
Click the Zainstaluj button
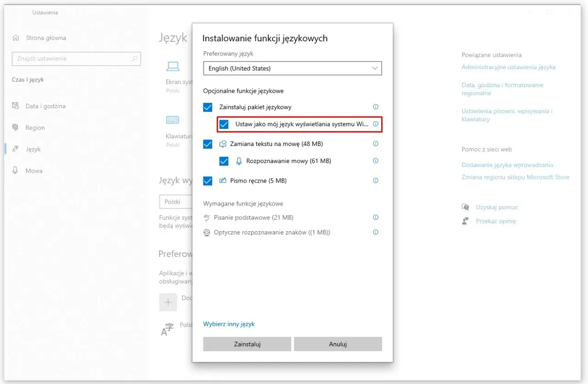tap(247, 344)
